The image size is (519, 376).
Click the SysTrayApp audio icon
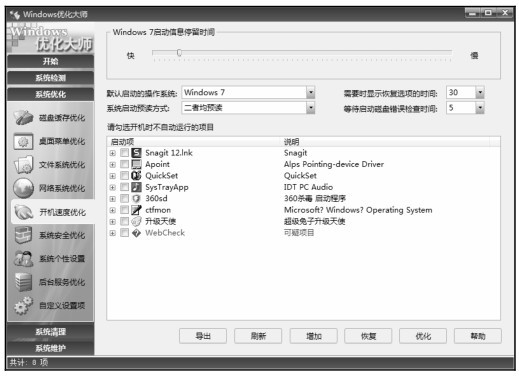pos(136,187)
